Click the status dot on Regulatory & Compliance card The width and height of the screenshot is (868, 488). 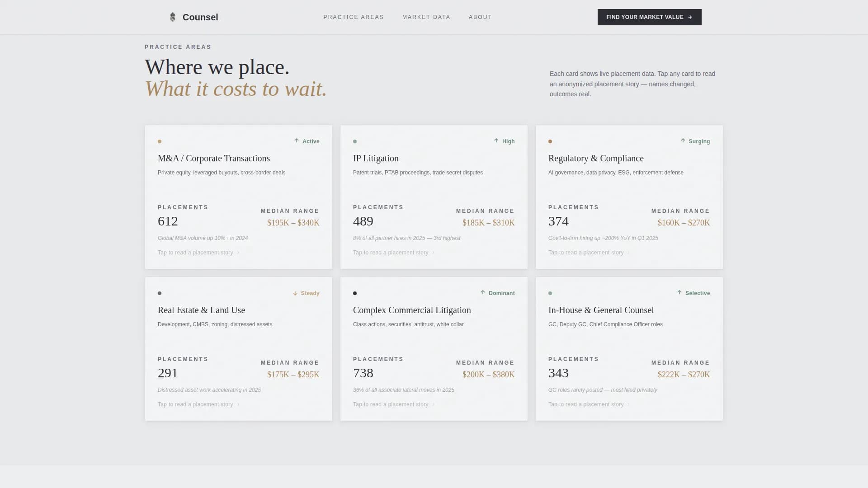pyautogui.click(x=550, y=141)
